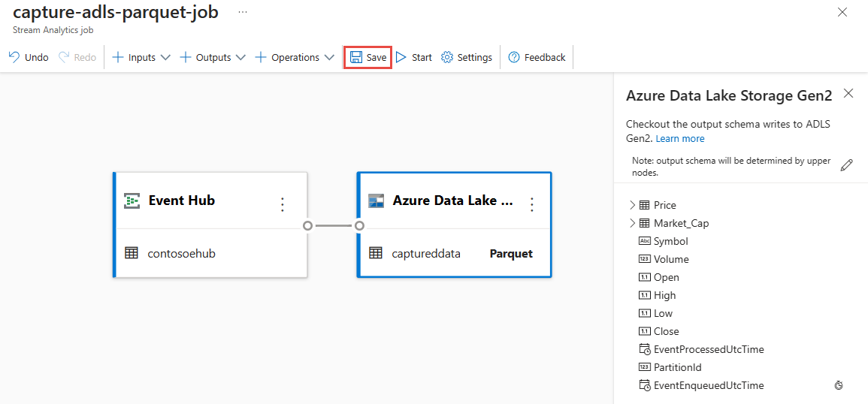Click the captureddata table icon
Image resolution: width=868 pixels, height=404 pixels.
pyautogui.click(x=376, y=254)
